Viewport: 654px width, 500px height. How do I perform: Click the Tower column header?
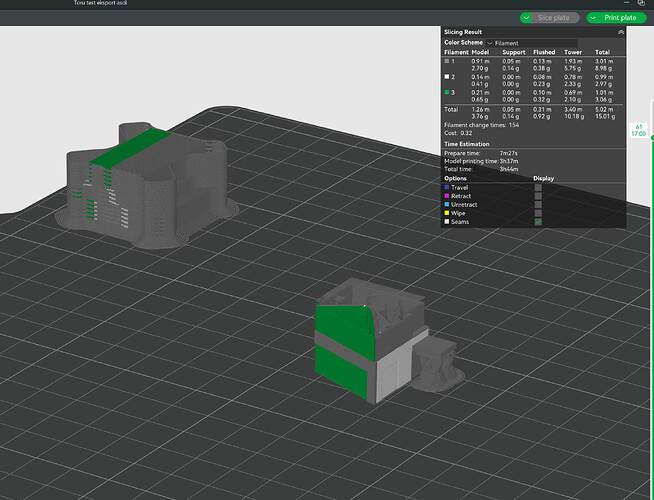(x=573, y=52)
